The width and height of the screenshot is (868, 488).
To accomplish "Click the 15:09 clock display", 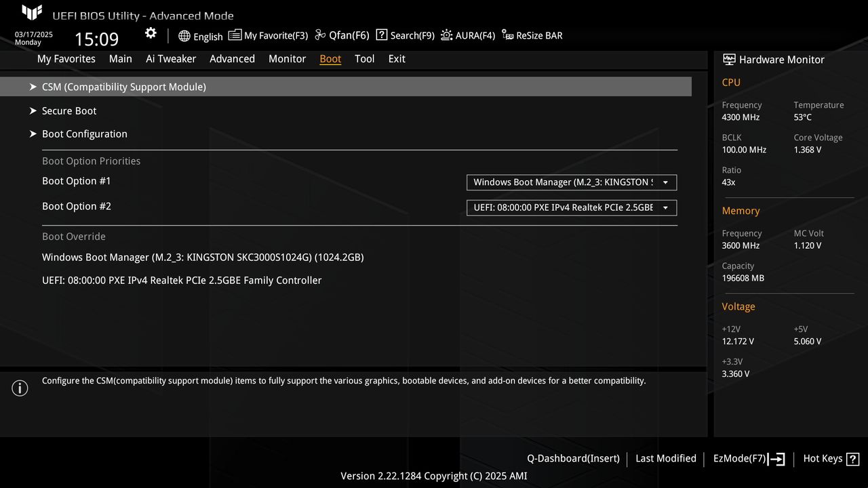I will coord(96,39).
